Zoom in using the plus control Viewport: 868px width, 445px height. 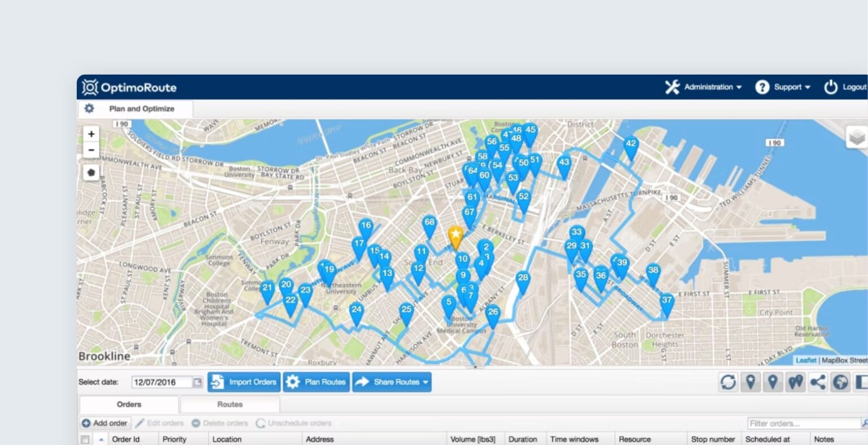pyautogui.click(x=91, y=133)
